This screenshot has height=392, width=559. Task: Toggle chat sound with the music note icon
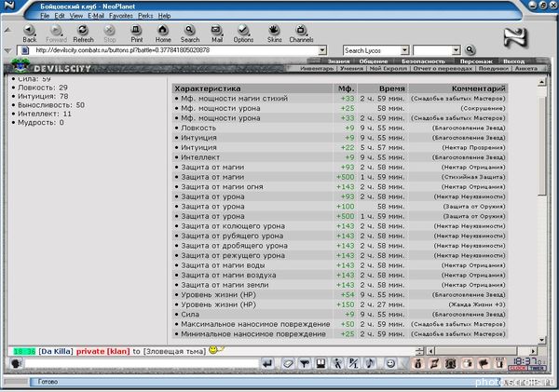(x=370, y=363)
